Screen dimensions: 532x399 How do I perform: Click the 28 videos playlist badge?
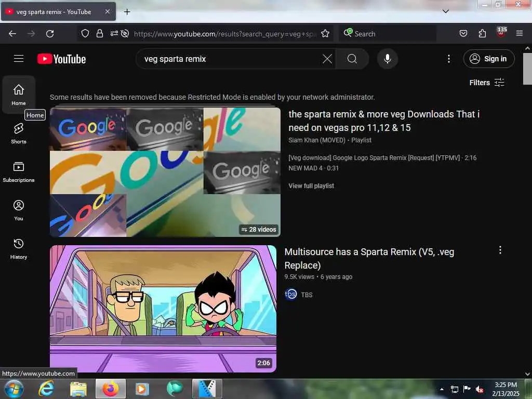click(x=259, y=230)
